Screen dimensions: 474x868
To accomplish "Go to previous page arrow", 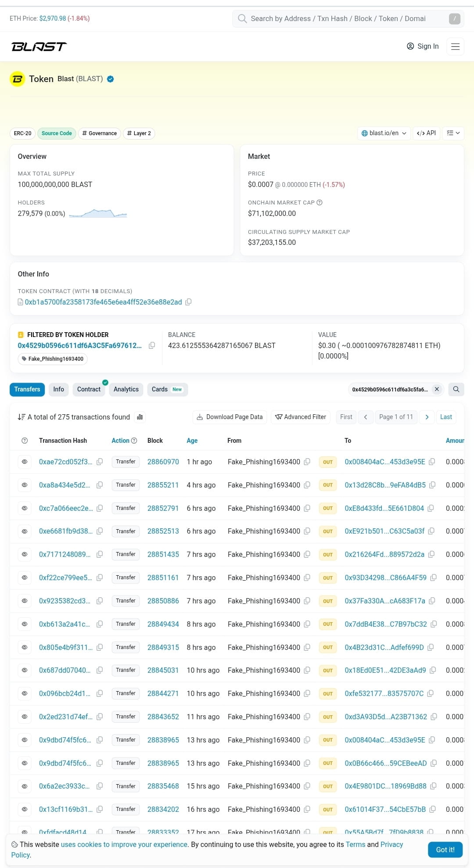I will tap(366, 417).
